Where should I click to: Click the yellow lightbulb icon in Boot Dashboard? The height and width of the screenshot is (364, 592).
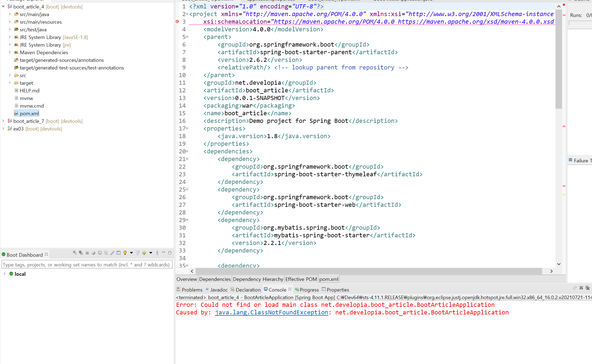(x=125, y=253)
